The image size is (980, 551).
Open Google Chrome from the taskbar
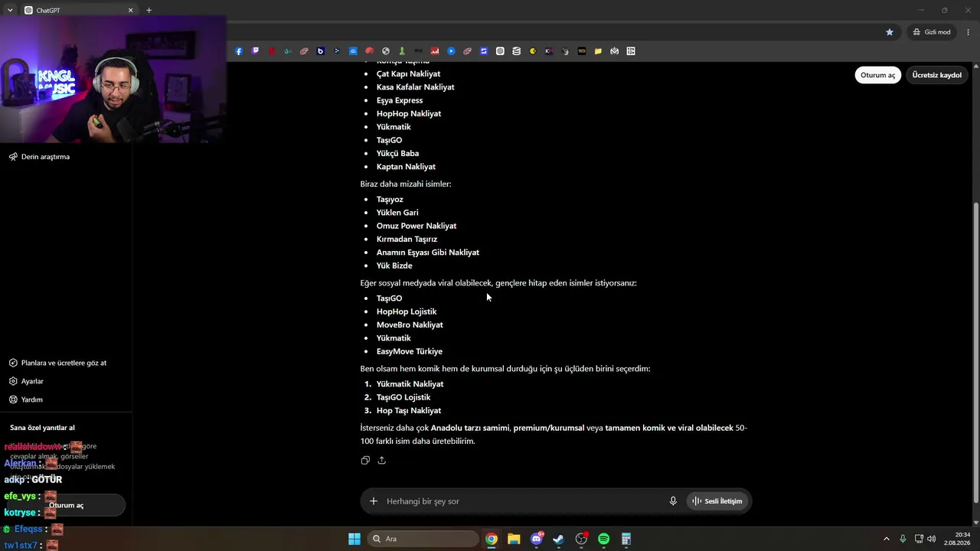492,539
